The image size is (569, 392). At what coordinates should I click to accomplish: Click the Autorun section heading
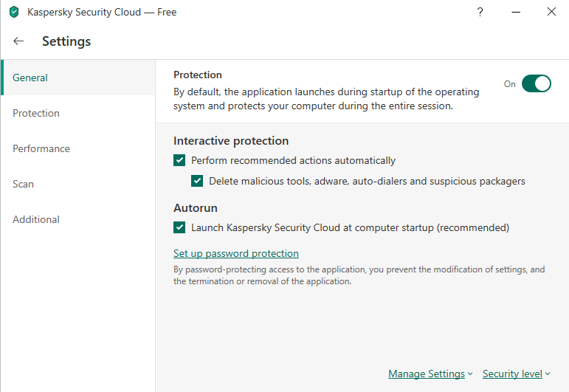tap(196, 207)
